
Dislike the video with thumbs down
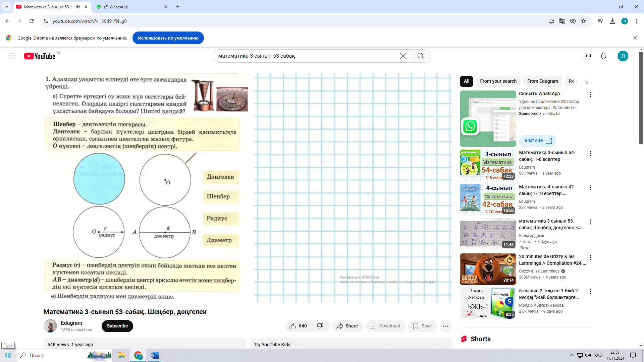pyautogui.click(x=320, y=326)
